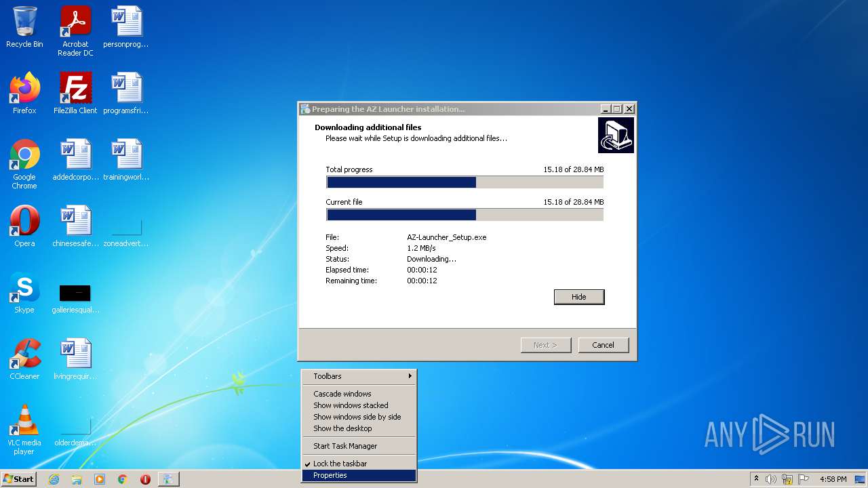Select the chinesesafe Word document icon
The image size is (868, 488).
[75, 226]
